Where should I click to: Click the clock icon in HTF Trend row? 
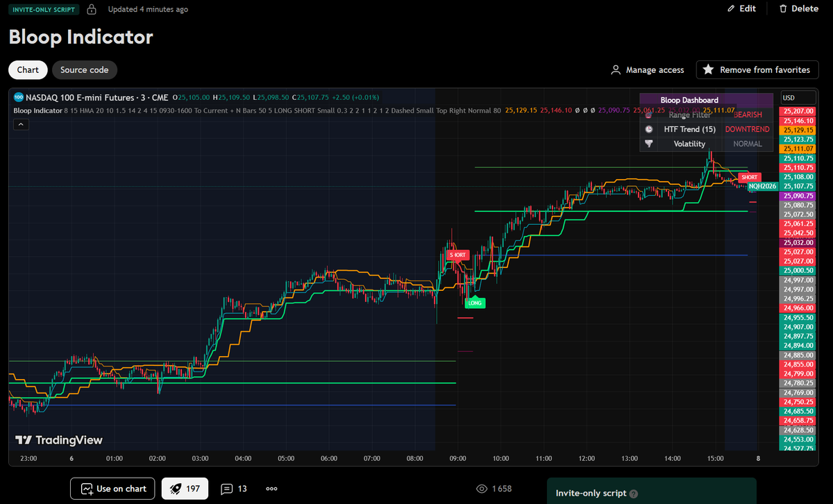point(648,129)
